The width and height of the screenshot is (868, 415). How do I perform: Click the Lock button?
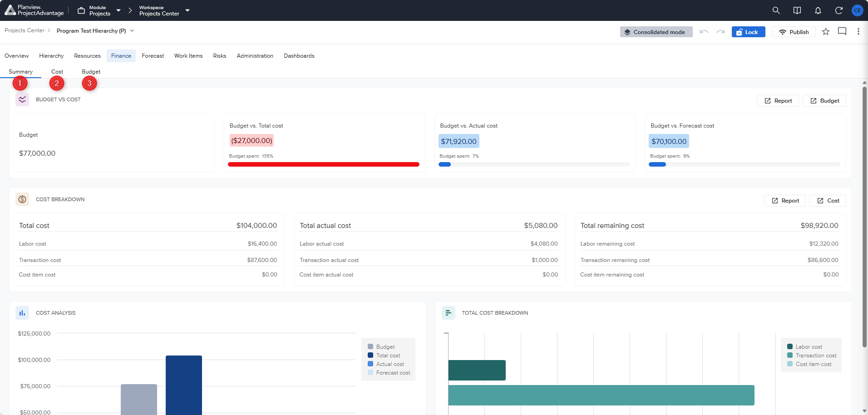tap(748, 32)
